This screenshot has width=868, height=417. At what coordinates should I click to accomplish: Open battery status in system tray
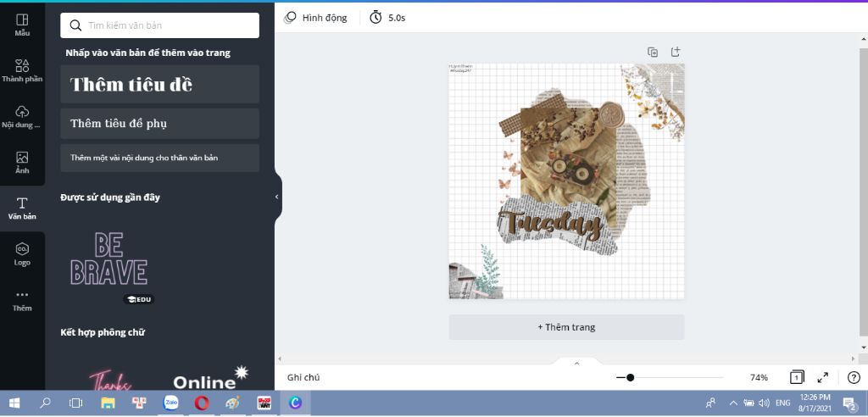tap(748, 403)
